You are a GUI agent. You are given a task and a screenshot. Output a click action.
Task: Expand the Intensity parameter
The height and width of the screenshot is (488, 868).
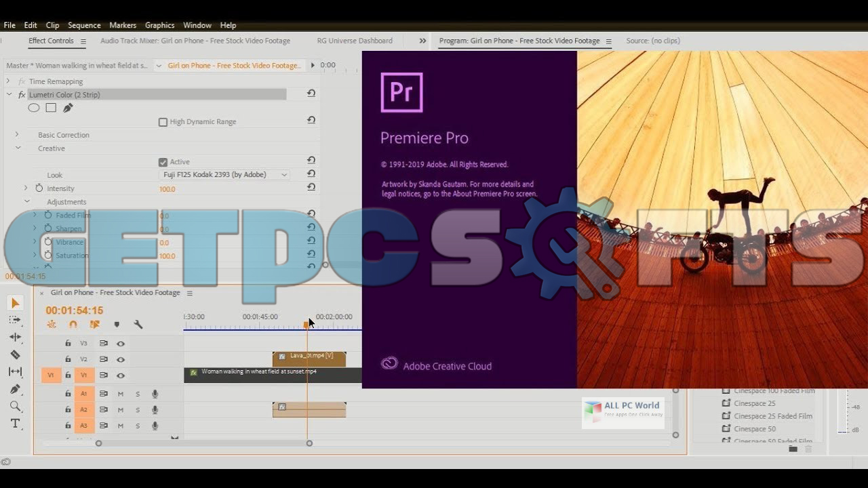[26, 188]
